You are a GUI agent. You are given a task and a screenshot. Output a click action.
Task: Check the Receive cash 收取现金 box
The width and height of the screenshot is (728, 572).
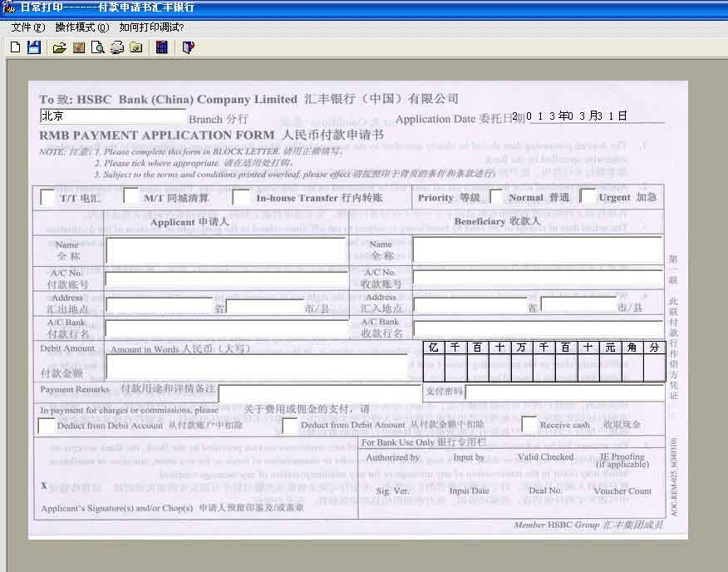tap(529, 424)
